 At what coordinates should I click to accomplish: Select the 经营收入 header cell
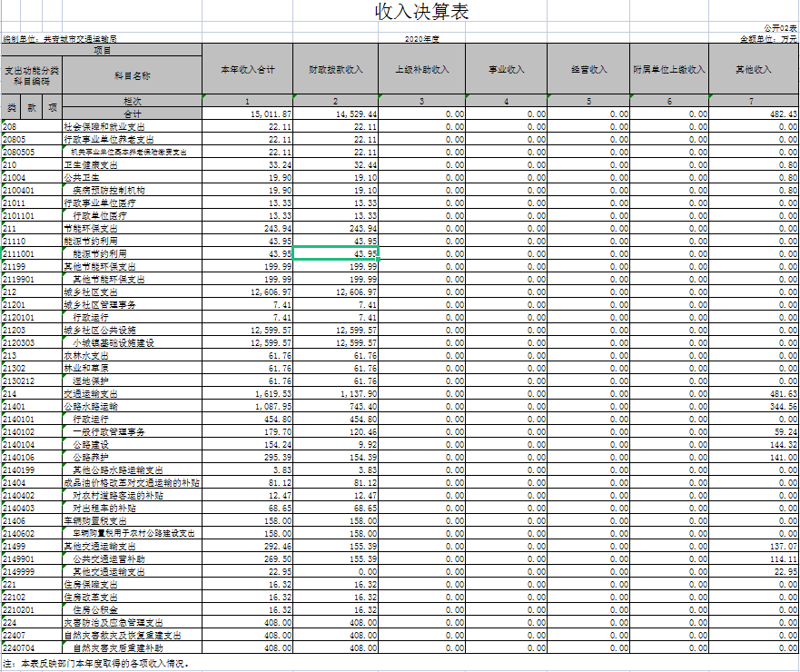pyautogui.click(x=589, y=69)
